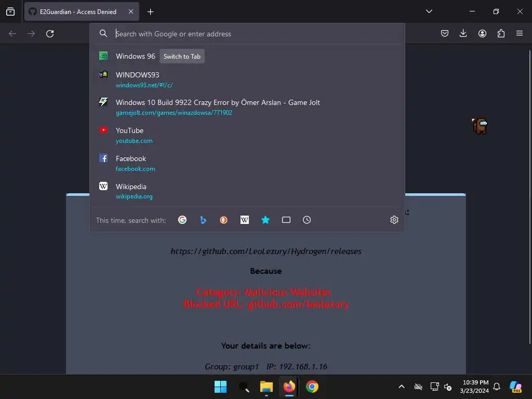Open OneDrive tray icon

coord(418,387)
